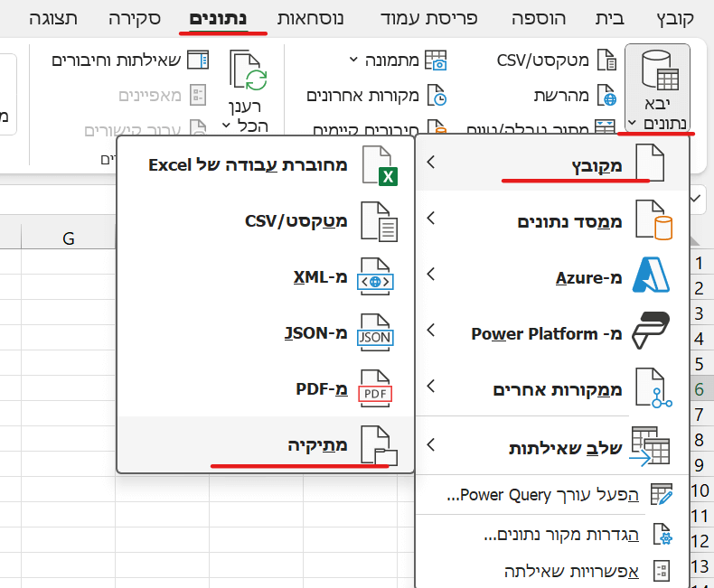714x588 pixels.
Task: Expand the Power Platform submenu arrow
Action: pyautogui.click(x=431, y=330)
